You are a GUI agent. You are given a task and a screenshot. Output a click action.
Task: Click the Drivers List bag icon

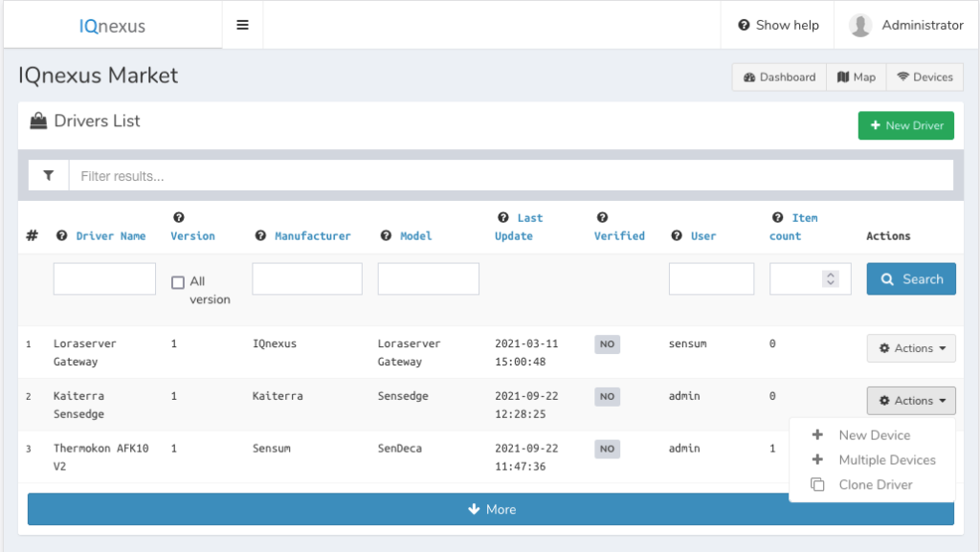pos(38,121)
